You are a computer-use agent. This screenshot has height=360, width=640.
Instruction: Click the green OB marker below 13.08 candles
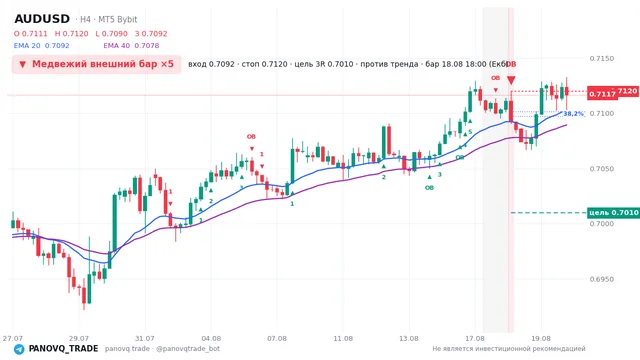tap(429, 188)
